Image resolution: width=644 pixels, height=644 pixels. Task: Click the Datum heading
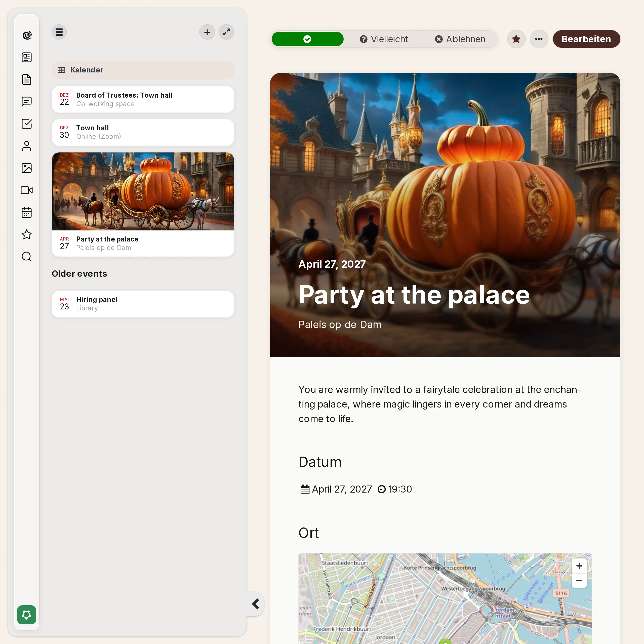320,462
